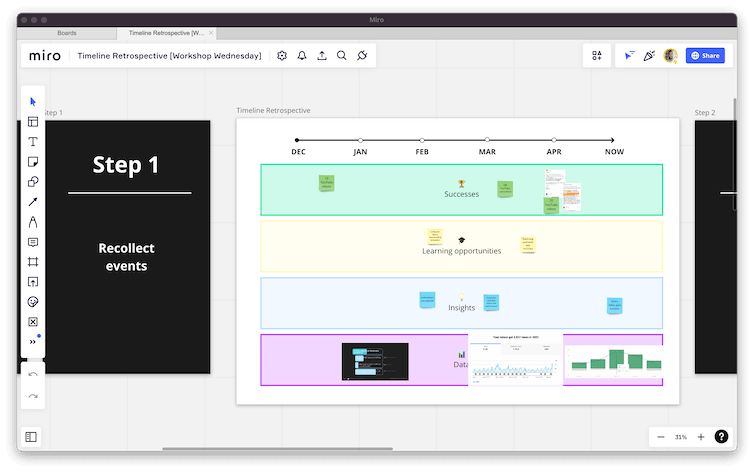
Task: Open the Comment tool
Action: coord(33,242)
